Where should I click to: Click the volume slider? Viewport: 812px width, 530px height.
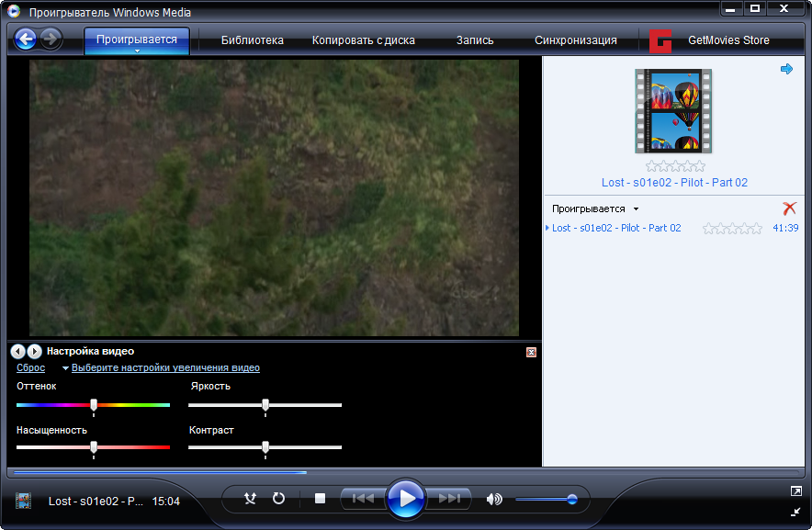tap(547, 500)
